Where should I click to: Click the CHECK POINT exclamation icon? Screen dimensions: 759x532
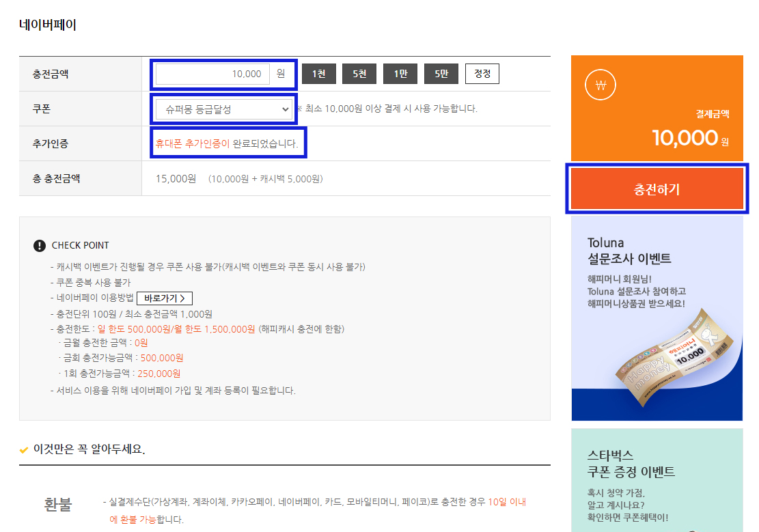39,245
